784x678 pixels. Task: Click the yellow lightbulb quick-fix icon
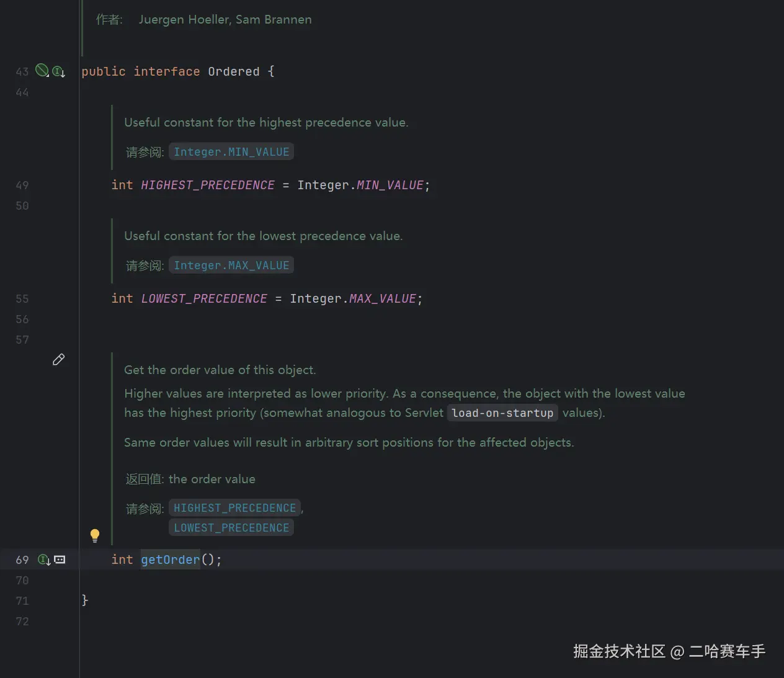[x=95, y=535]
